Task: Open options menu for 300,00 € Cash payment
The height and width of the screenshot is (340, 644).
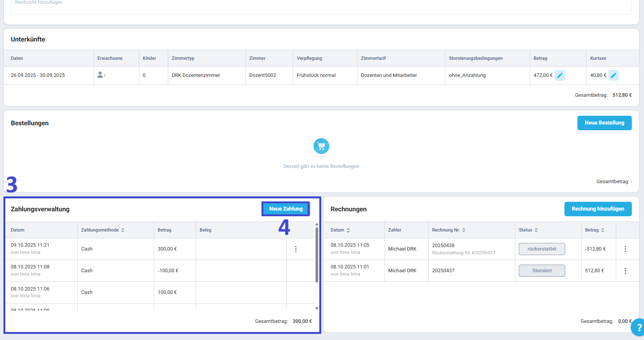Action: click(296, 249)
